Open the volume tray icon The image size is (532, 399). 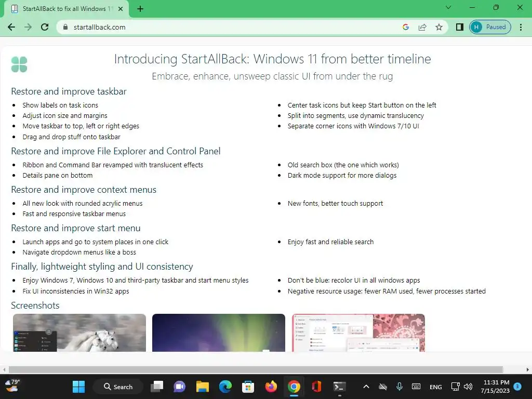coord(468,387)
